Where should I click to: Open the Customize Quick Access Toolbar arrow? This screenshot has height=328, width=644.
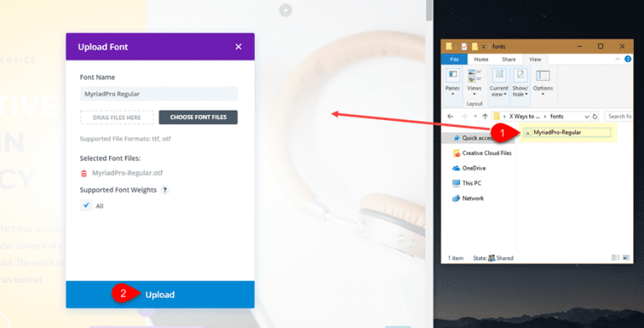(x=483, y=46)
